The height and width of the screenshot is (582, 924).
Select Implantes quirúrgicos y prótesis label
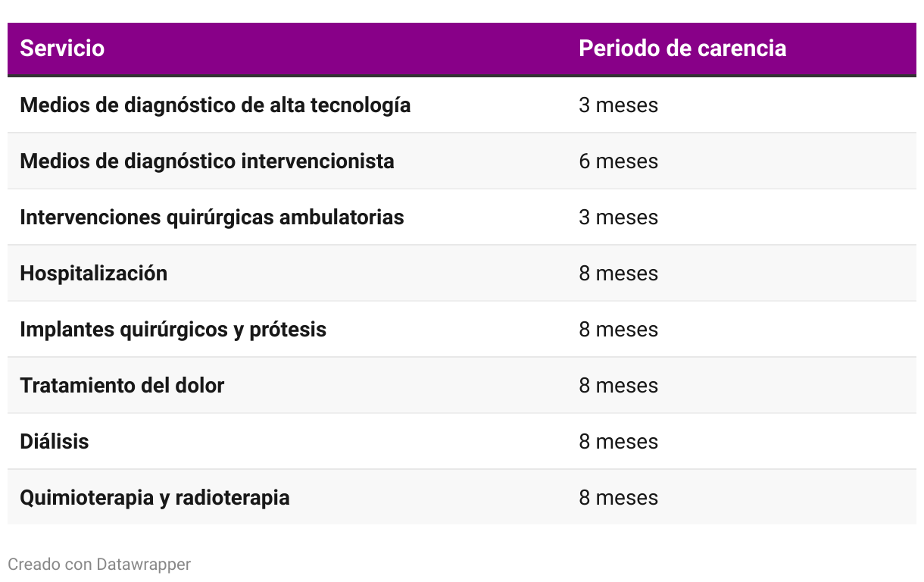tap(173, 329)
